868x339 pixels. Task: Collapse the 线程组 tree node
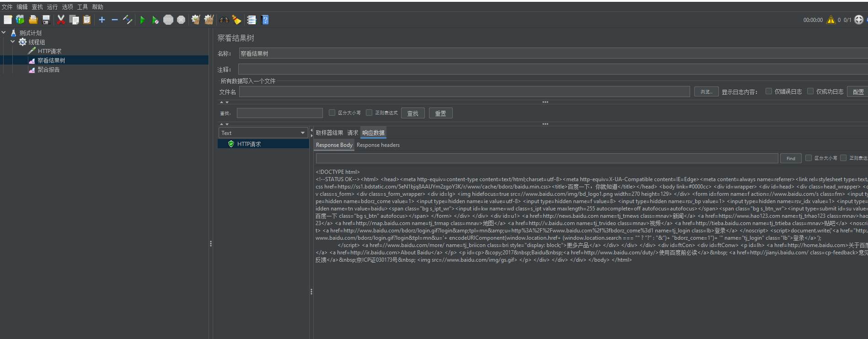coord(12,42)
